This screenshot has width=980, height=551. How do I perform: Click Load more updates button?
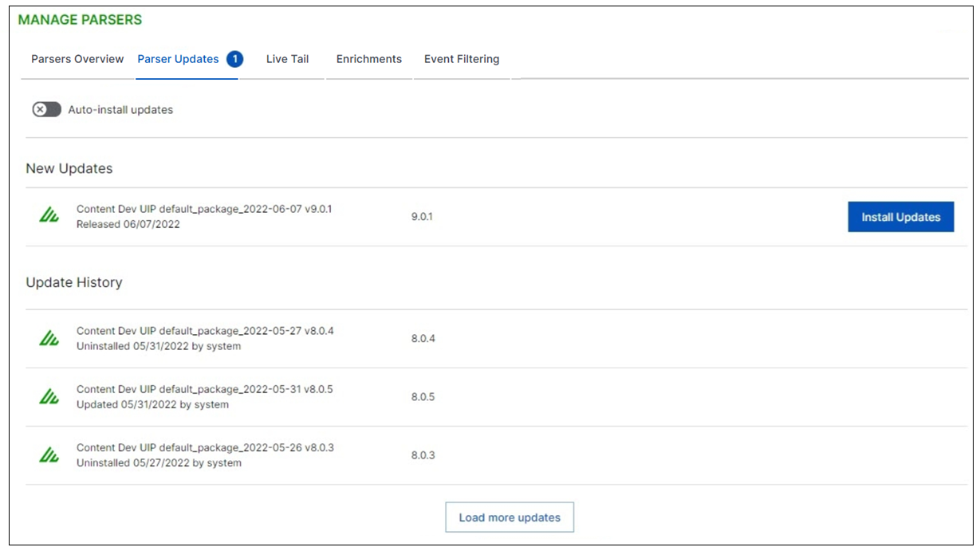pos(510,518)
